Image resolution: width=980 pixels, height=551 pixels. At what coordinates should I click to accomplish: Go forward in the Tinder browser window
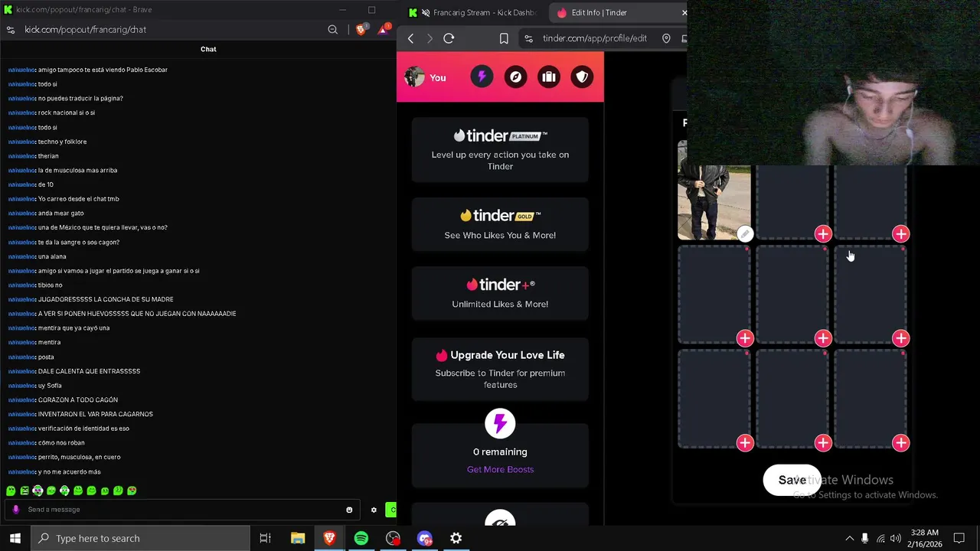[430, 38]
